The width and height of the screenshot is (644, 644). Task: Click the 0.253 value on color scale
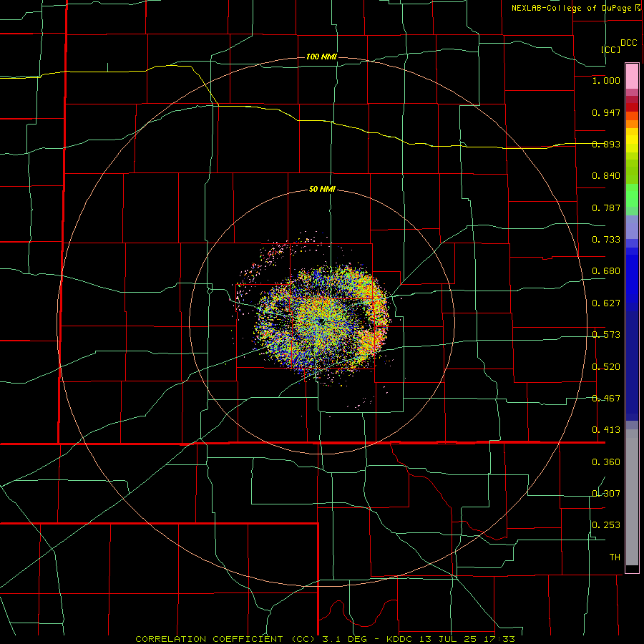coord(606,525)
